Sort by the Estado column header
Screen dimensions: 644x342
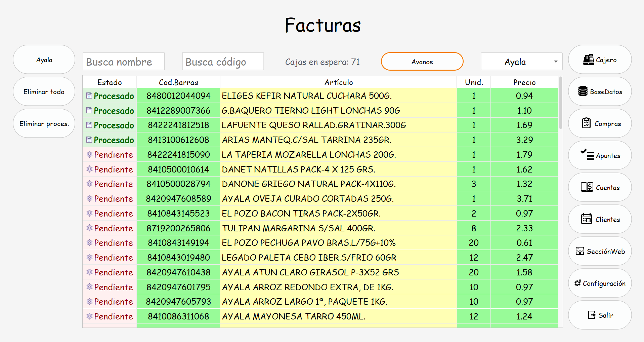110,82
